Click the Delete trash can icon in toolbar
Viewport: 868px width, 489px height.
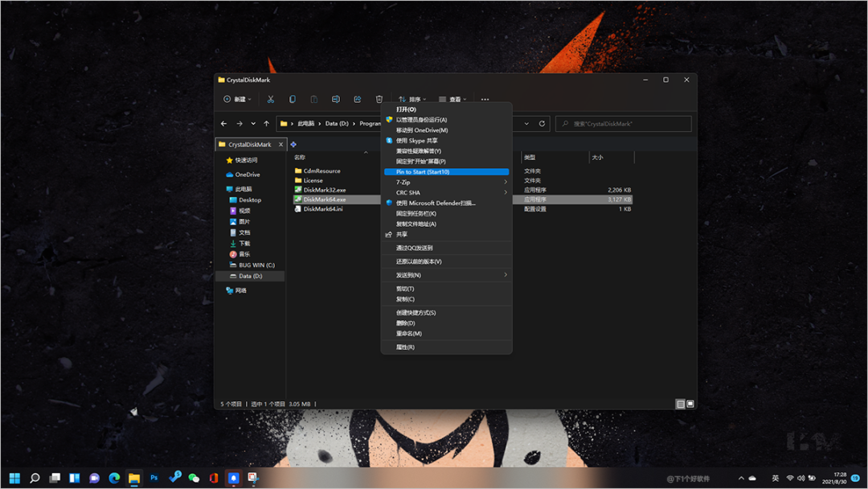coord(379,100)
